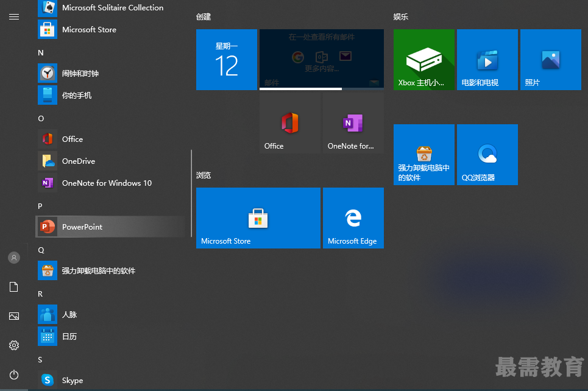Open the Settings gear in sidebar

click(x=14, y=345)
